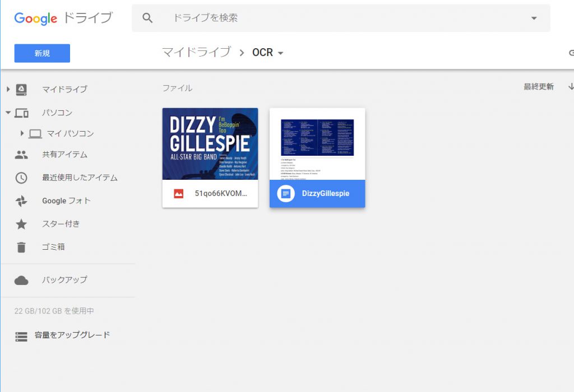Click 容量をアップグレード link

72,335
